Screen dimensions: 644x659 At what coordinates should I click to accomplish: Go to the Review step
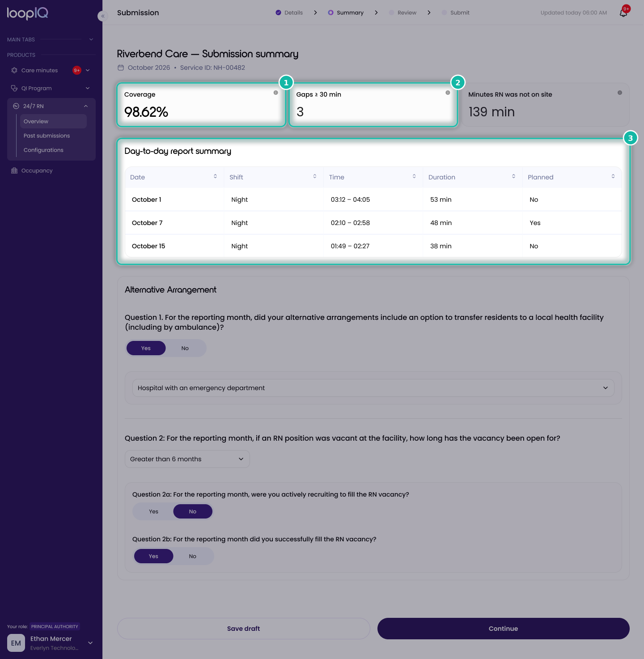[x=402, y=13]
